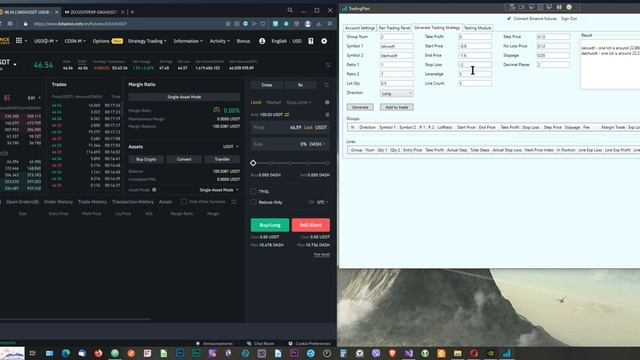Image resolution: width=640 pixels, height=360 pixels.
Task: Click the address bar padlock icon
Action: click(26, 24)
